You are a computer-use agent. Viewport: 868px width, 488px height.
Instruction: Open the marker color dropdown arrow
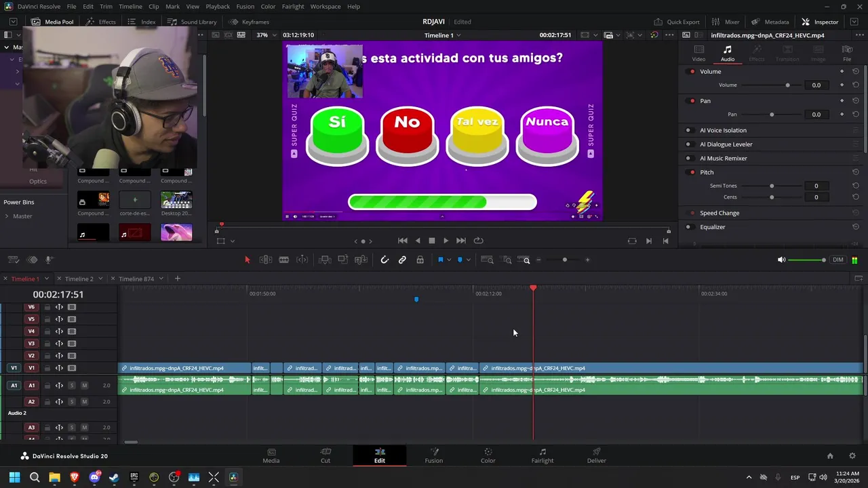point(468,260)
